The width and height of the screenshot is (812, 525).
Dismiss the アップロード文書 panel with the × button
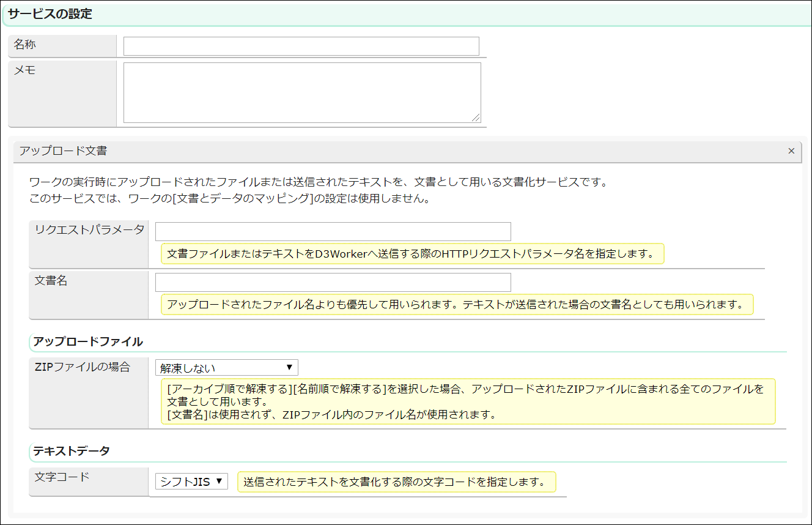(x=791, y=151)
